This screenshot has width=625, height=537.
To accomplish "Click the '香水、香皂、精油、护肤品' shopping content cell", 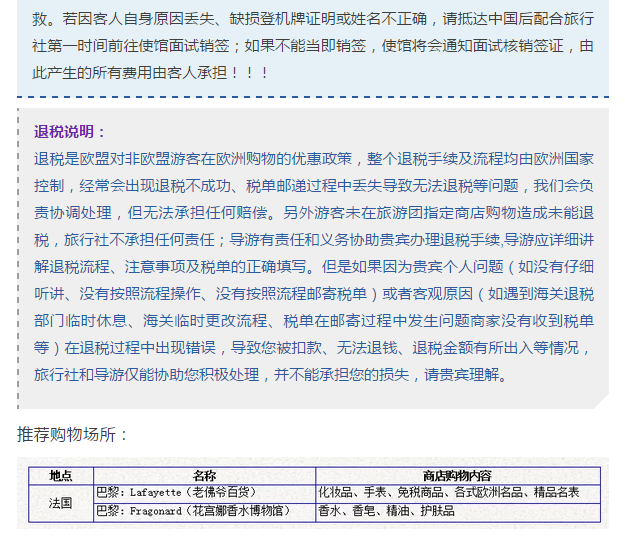I will coord(386,511).
